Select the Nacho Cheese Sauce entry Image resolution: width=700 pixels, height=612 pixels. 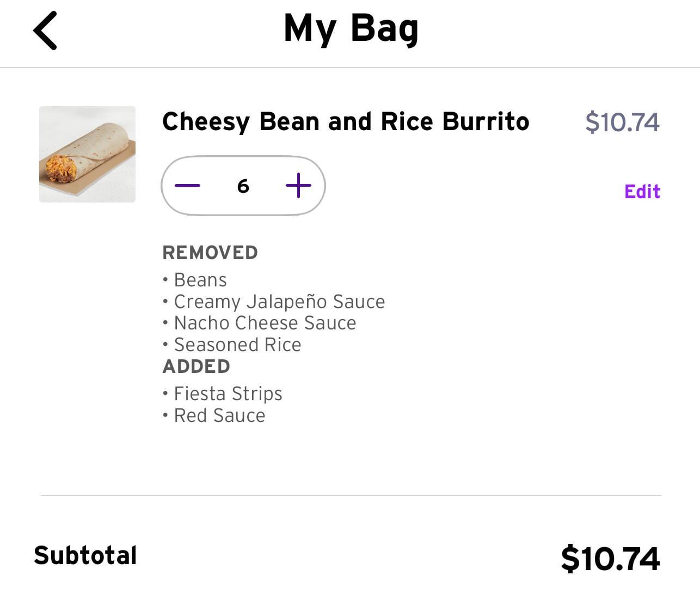pyautogui.click(x=265, y=323)
